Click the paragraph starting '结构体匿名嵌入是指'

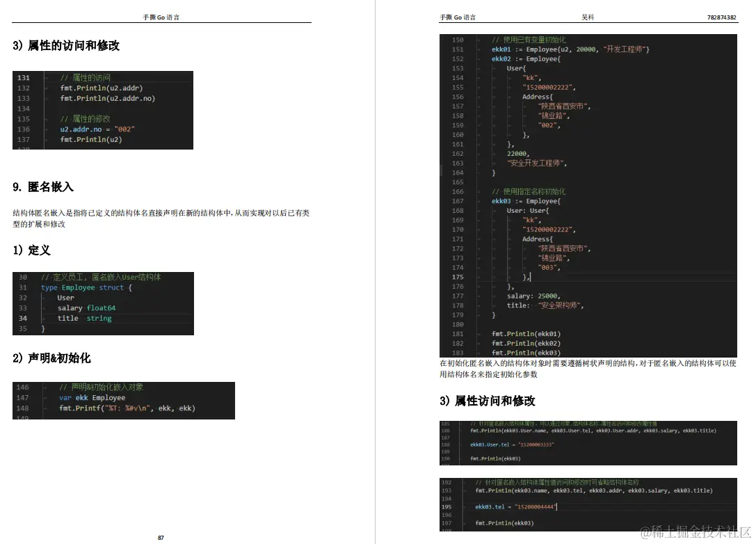pyautogui.click(x=161, y=218)
